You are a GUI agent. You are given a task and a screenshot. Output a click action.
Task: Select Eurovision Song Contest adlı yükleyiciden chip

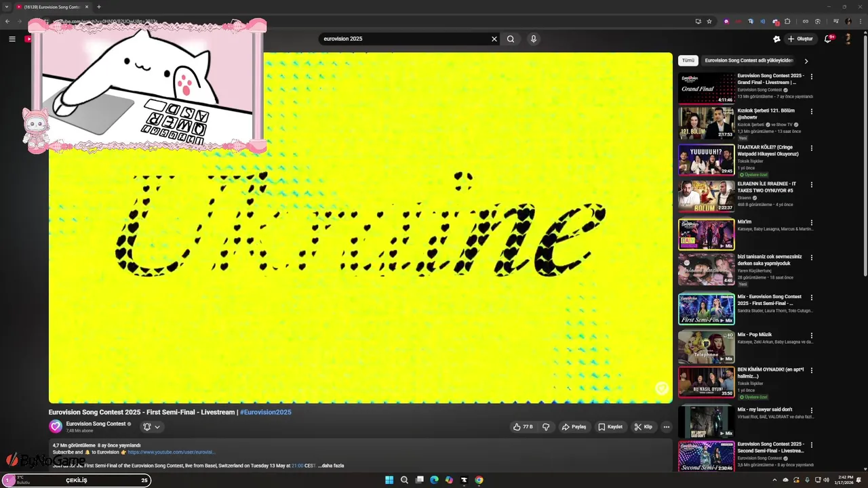click(749, 60)
